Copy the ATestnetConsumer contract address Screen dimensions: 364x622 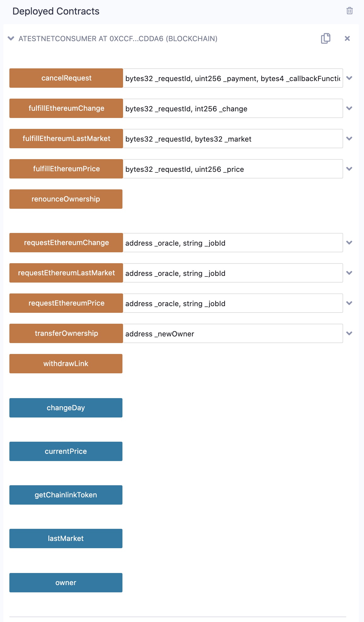pos(326,38)
